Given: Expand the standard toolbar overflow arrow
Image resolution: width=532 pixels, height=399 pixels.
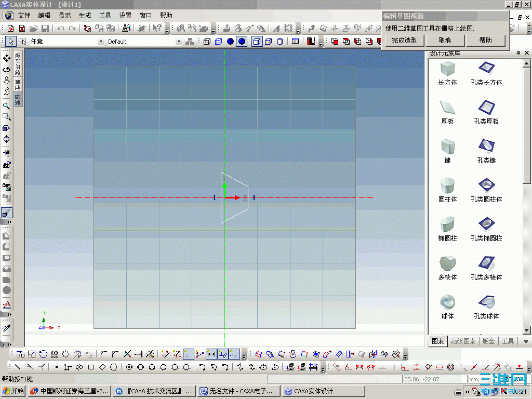Looking at the screenshot, I should pos(167,31).
